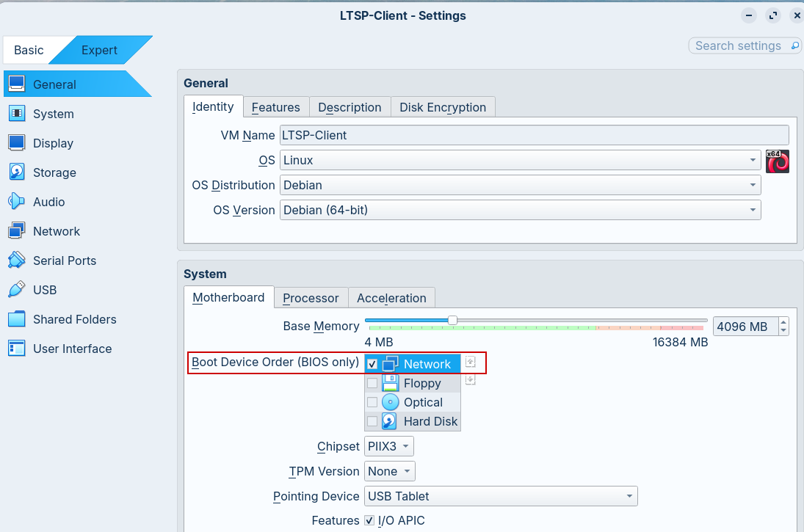Open the Description tab
The width and height of the screenshot is (804, 532).
coord(350,107)
